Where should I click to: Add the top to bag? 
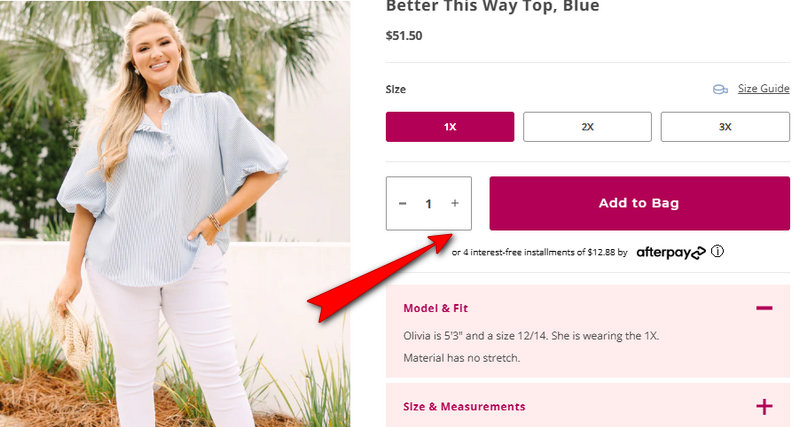pyautogui.click(x=639, y=203)
